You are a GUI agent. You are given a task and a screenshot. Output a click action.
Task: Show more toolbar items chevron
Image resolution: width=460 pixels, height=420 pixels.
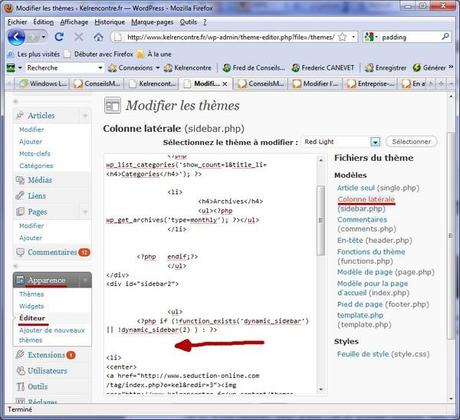(x=451, y=67)
